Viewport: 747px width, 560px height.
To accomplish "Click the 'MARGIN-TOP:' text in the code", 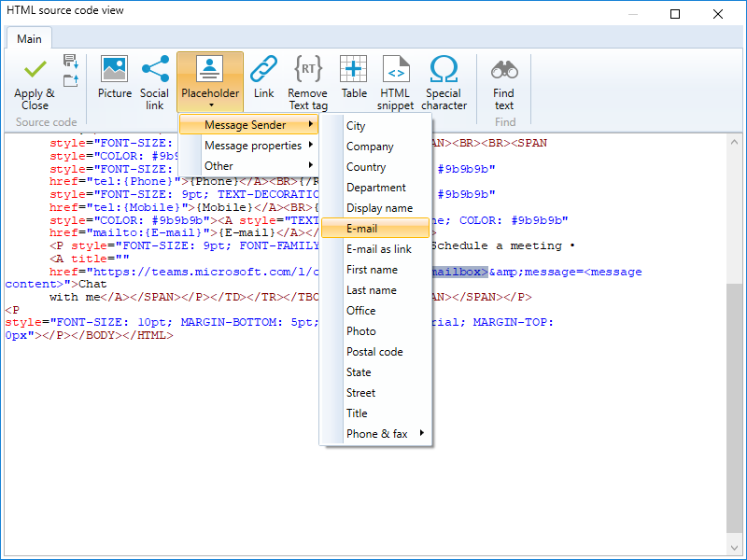I will [513, 322].
